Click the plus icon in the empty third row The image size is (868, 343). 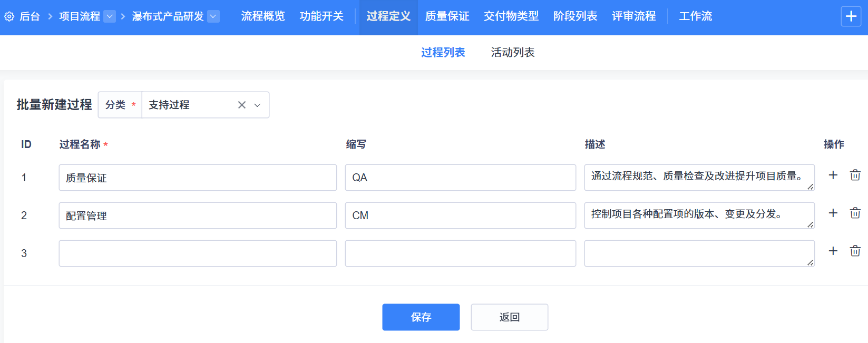pos(833,251)
